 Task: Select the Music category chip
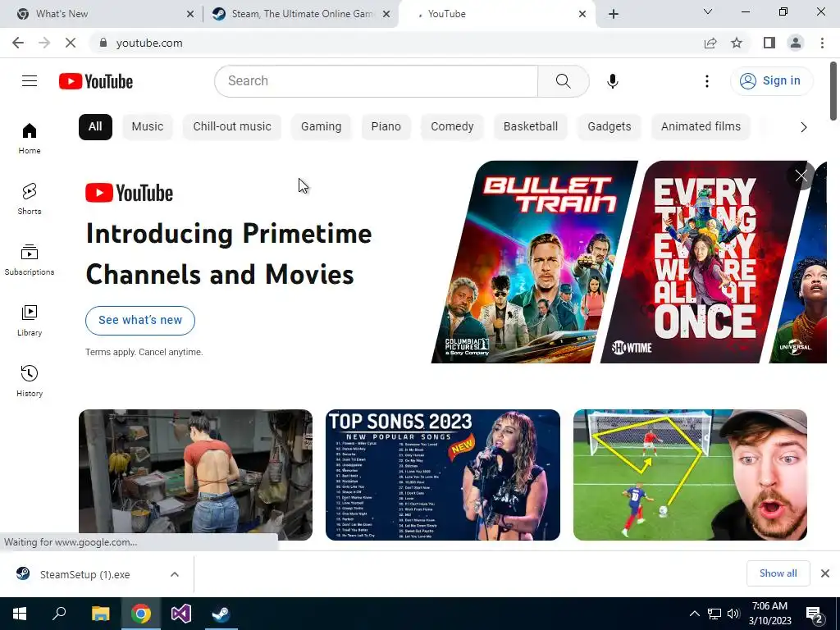(148, 127)
